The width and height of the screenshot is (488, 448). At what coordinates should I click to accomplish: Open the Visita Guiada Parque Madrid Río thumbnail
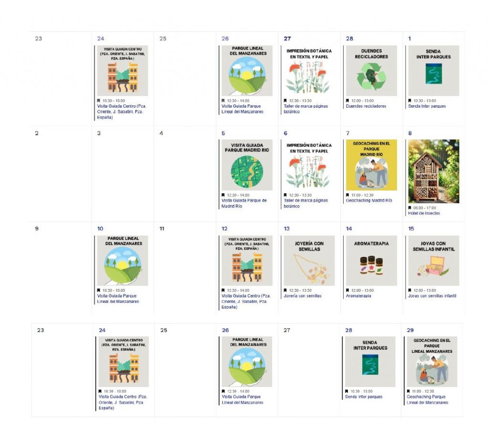pyautogui.click(x=247, y=165)
